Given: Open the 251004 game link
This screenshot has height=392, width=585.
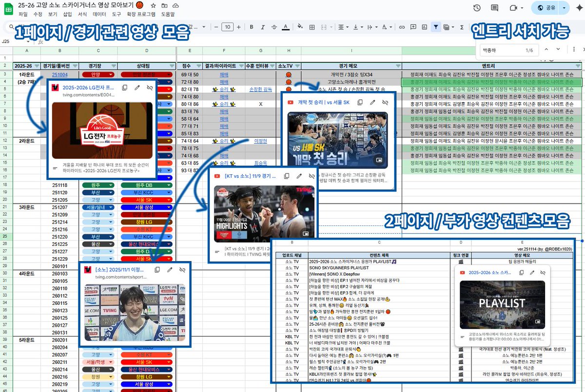Looking at the screenshot, I should 60,75.
